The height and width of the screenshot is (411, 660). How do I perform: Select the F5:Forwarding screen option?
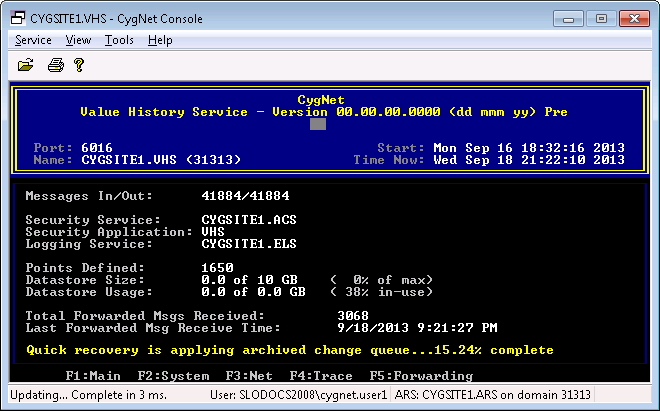point(421,376)
